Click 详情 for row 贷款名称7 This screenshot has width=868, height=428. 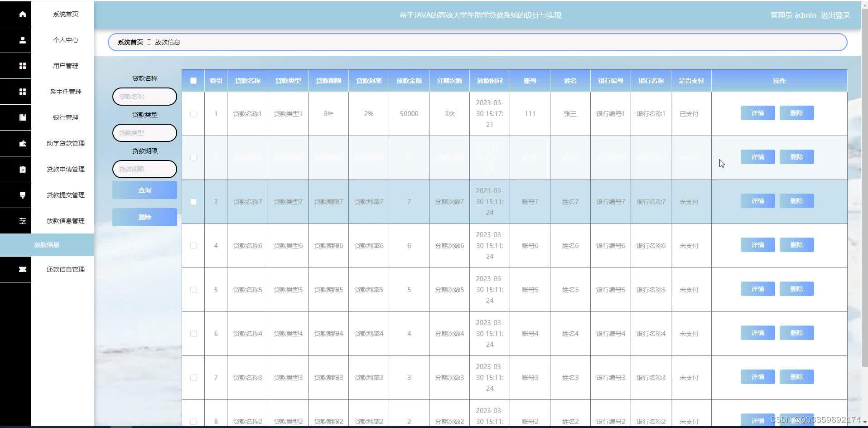pos(757,201)
